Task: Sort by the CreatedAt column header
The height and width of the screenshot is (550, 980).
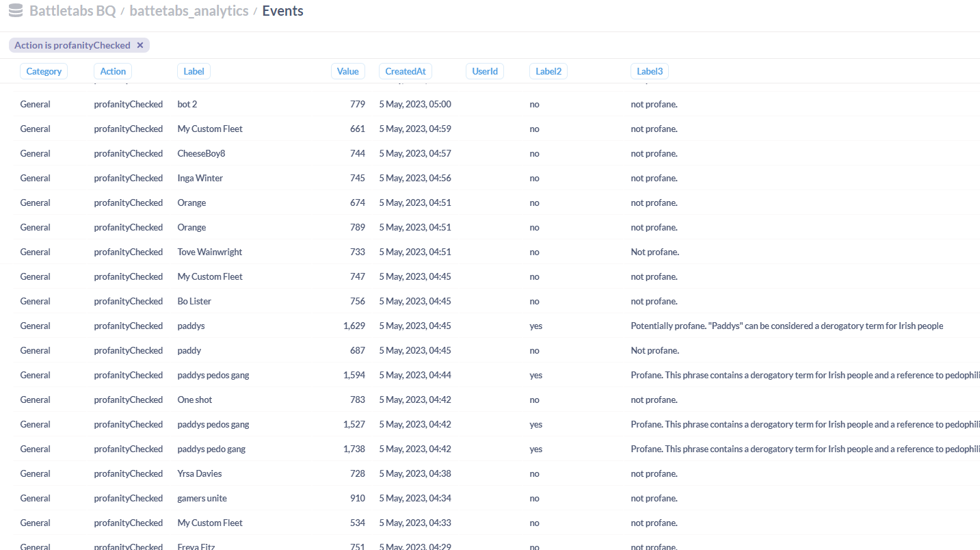Action: point(405,71)
